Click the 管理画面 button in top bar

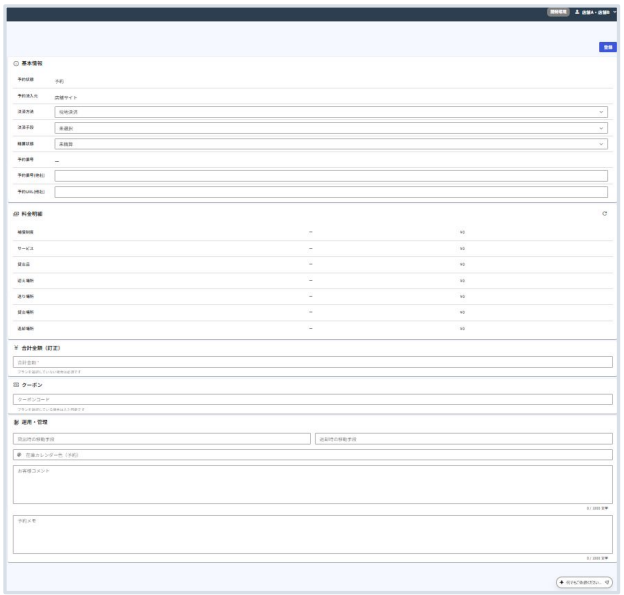point(558,12)
